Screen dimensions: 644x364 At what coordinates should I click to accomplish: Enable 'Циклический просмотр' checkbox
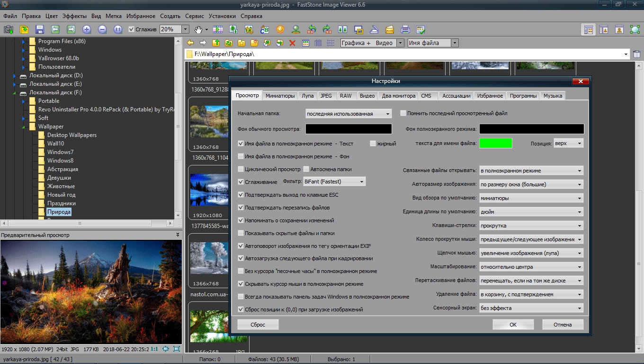point(241,169)
